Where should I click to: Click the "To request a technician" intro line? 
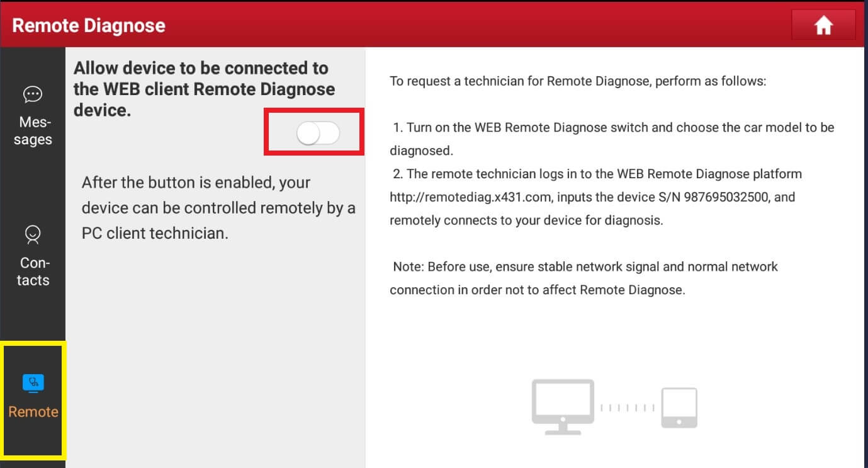coord(578,81)
